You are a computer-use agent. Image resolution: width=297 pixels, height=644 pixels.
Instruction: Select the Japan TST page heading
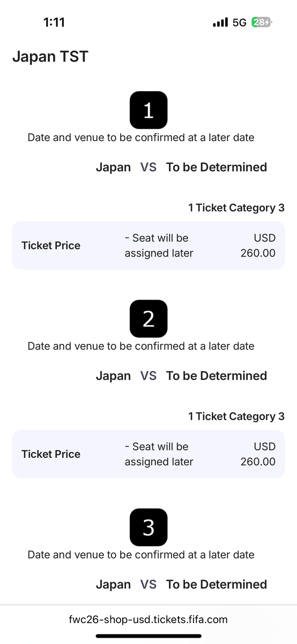click(x=50, y=56)
